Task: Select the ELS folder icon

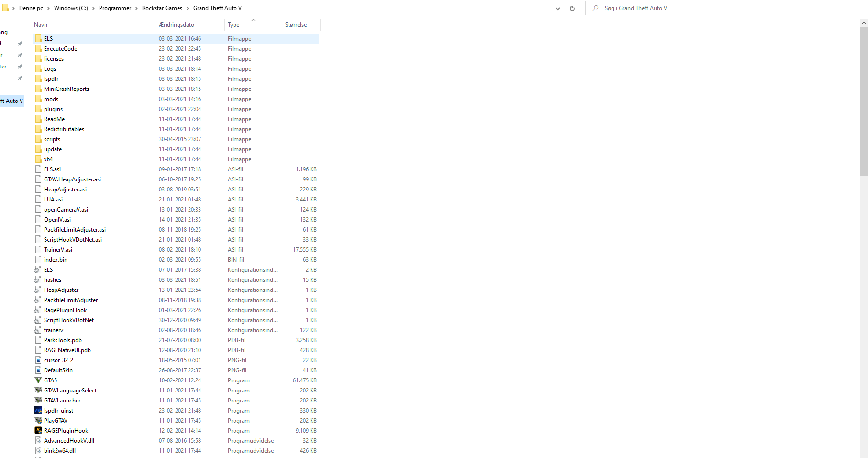Action: [x=38, y=38]
